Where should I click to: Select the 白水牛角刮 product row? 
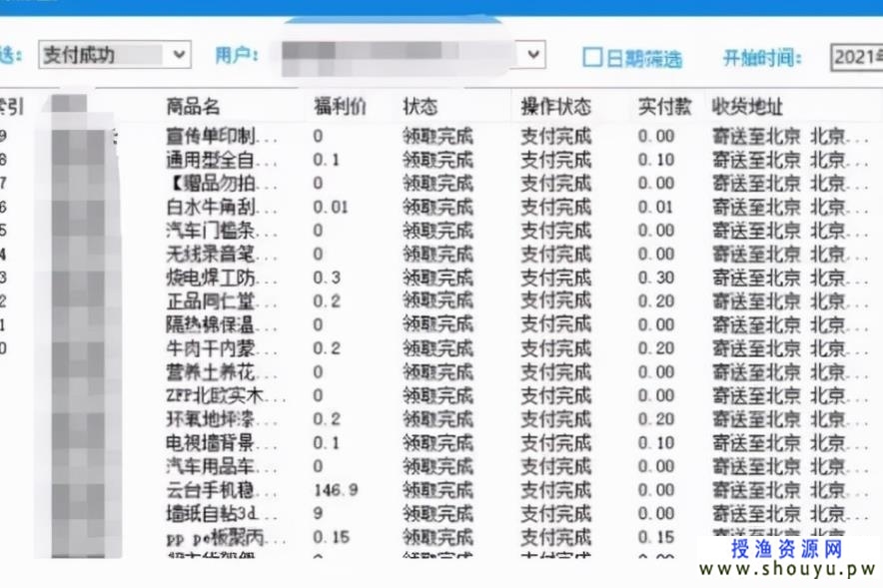[x=222, y=207]
